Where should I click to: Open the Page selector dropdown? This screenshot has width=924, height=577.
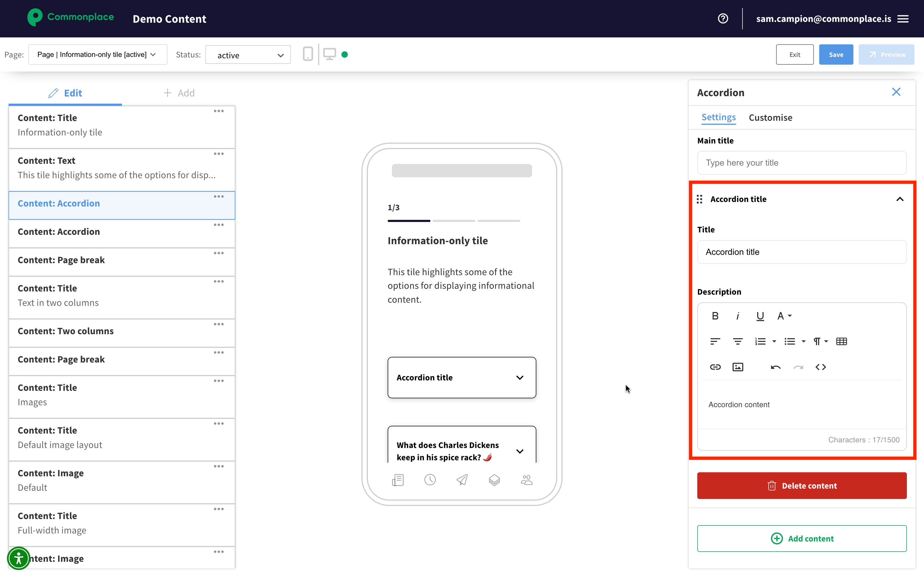click(x=97, y=54)
